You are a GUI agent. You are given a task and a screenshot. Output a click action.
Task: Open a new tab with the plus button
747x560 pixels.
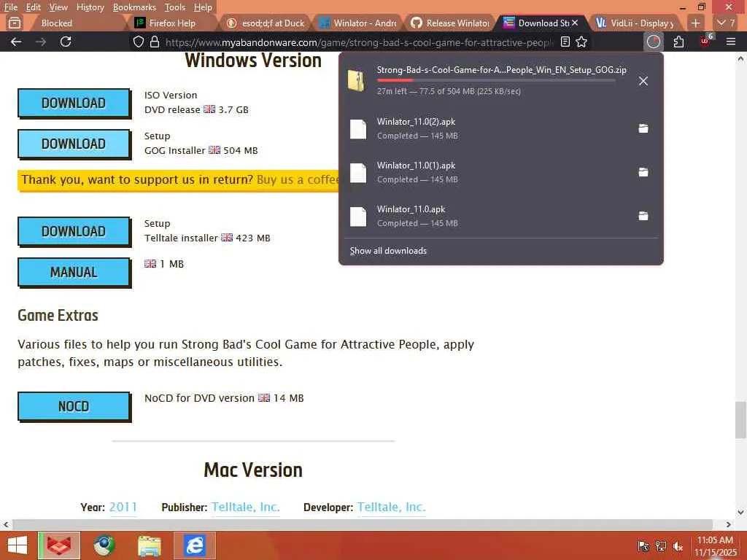tap(695, 23)
